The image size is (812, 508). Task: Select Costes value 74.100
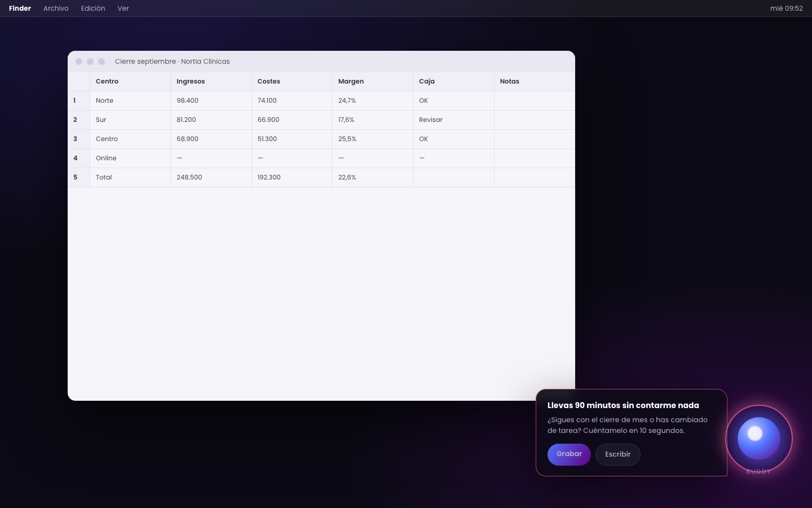point(292,100)
